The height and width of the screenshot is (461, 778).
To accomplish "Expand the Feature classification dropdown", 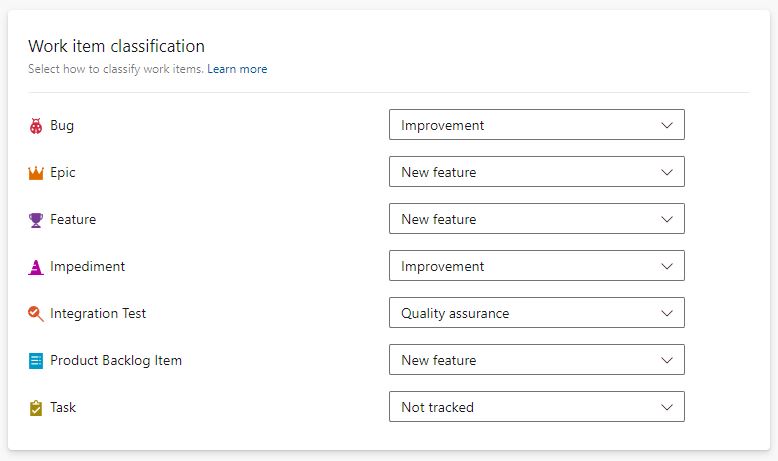I will (x=536, y=219).
